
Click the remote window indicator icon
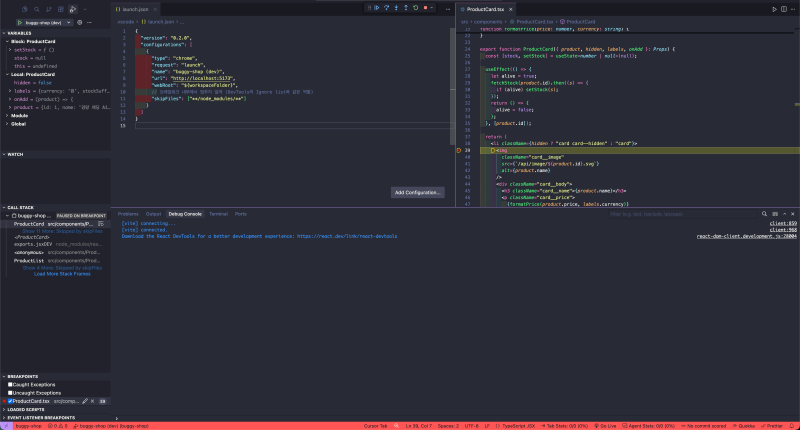(6, 426)
